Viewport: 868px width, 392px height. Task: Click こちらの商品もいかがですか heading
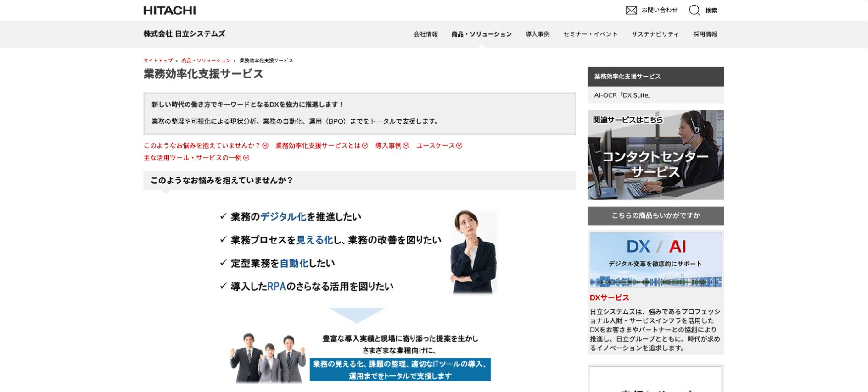click(x=655, y=215)
